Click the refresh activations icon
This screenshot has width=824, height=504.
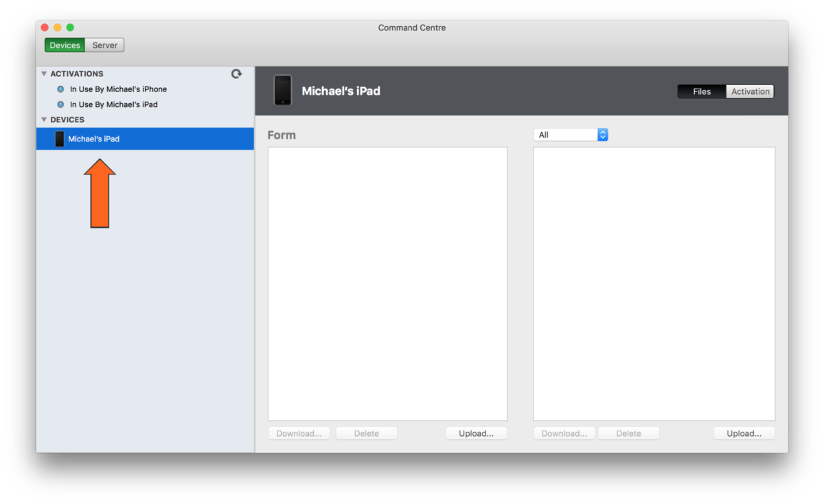click(x=236, y=73)
